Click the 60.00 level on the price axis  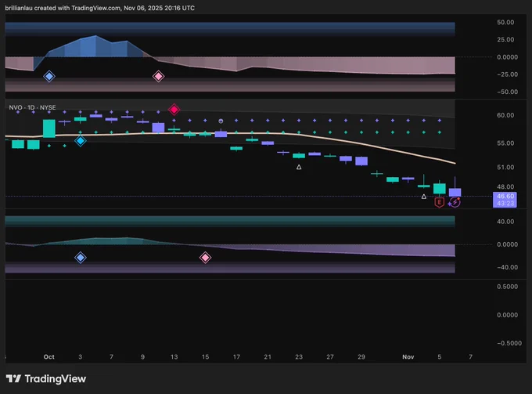click(x=505, y=115)
